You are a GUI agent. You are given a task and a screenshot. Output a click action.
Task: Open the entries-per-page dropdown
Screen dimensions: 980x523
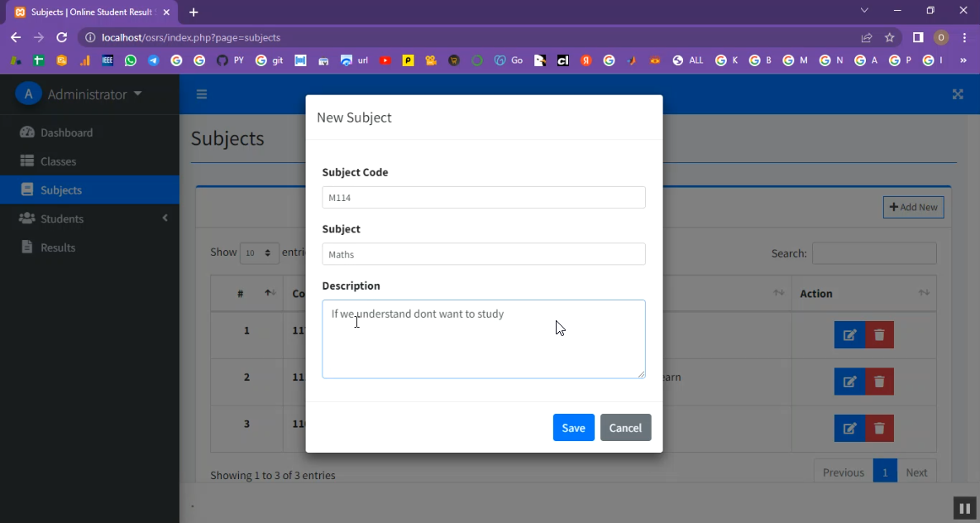click(x=259, y=253)
